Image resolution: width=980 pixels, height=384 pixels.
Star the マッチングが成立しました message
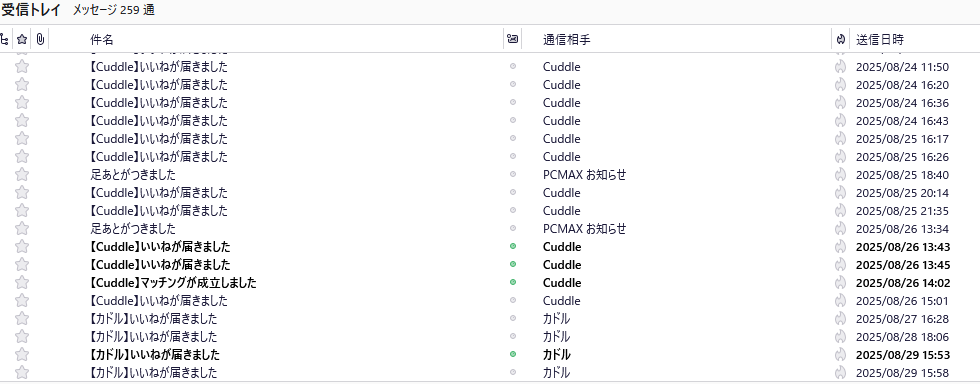pos(22,283)
